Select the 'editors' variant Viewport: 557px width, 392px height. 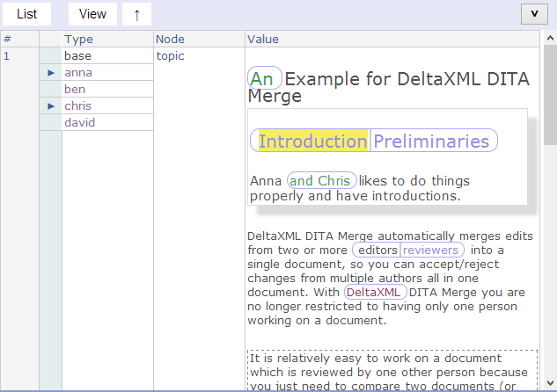(377, 250)
